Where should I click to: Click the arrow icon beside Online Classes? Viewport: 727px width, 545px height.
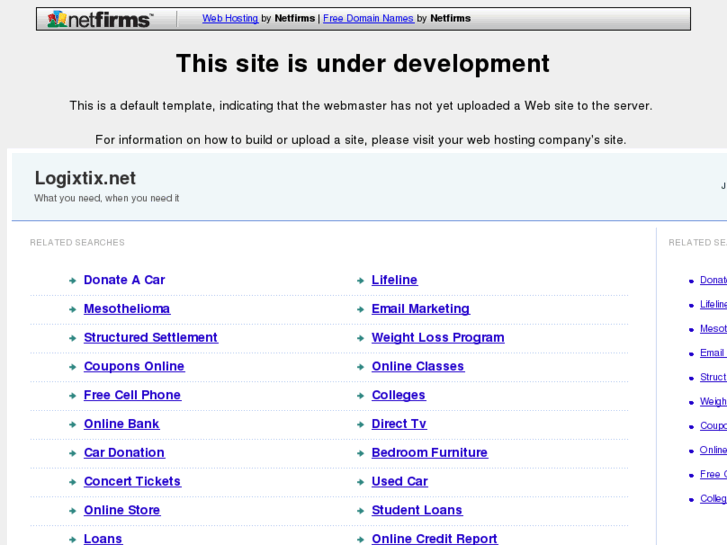360,367
